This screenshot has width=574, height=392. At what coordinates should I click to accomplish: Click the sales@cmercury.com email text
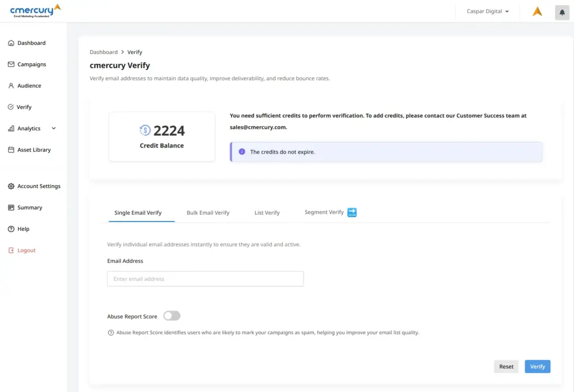coord(258,127)
